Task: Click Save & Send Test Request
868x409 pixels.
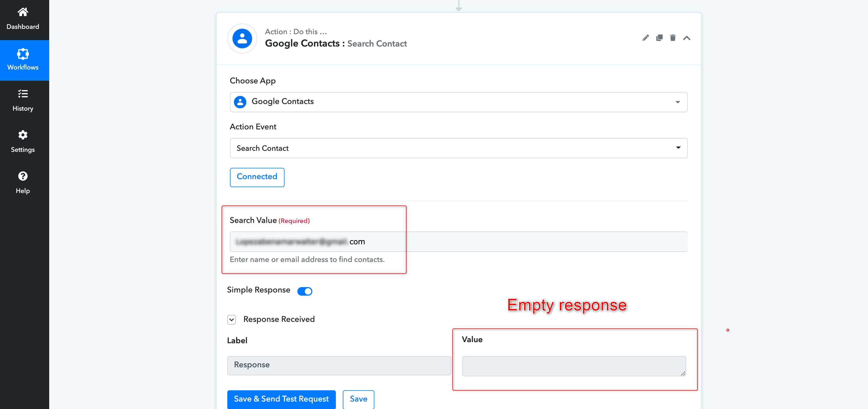Action: click(281, 399)
